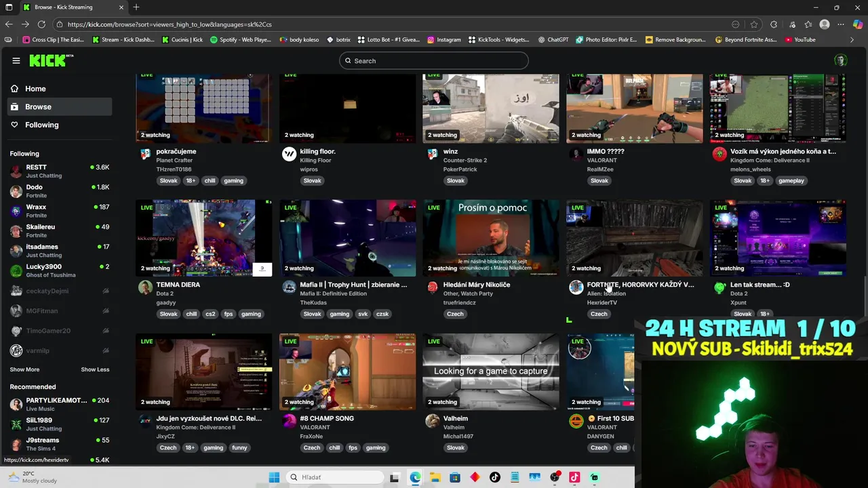Click the Czech tag under truefriendcz

point(455,314)
